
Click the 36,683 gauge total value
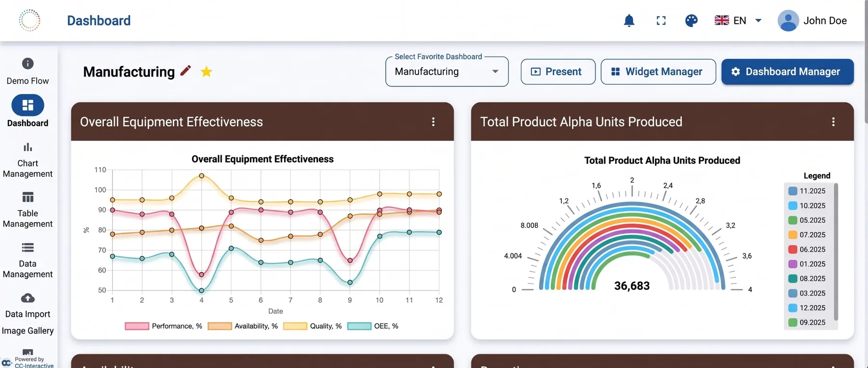tap(632, 286)
